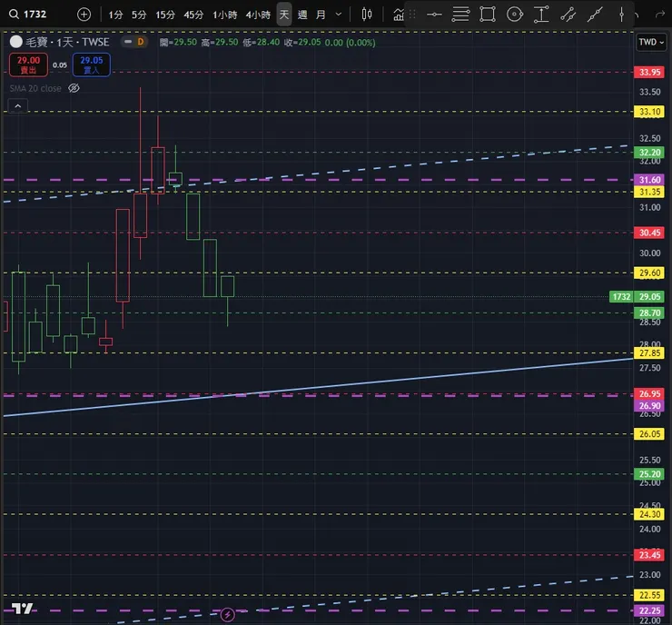Click the 26.05 yellow price label
Image resolution: width=672 pixels, height=625 pixels.
tap(649, 434)
